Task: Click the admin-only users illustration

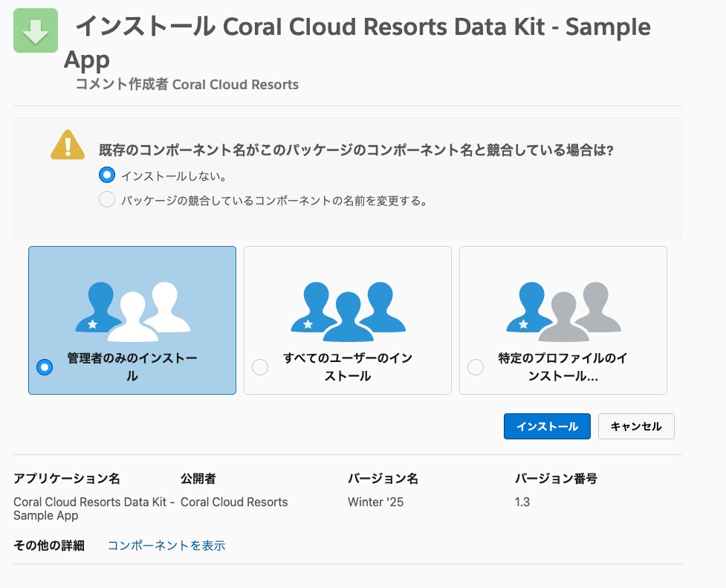Action: pyautogui.click(x=133, y=311)
